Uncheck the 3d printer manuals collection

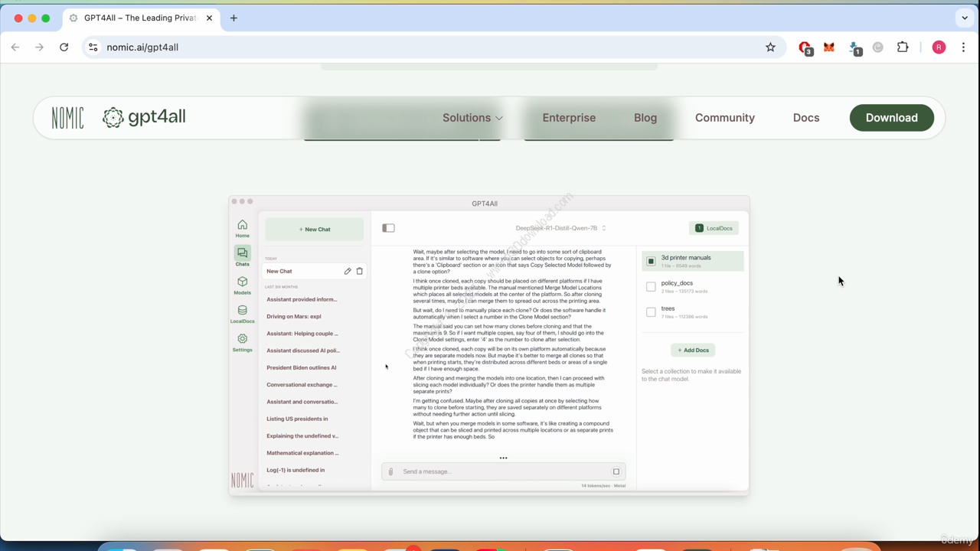click(x=651, y=261)
